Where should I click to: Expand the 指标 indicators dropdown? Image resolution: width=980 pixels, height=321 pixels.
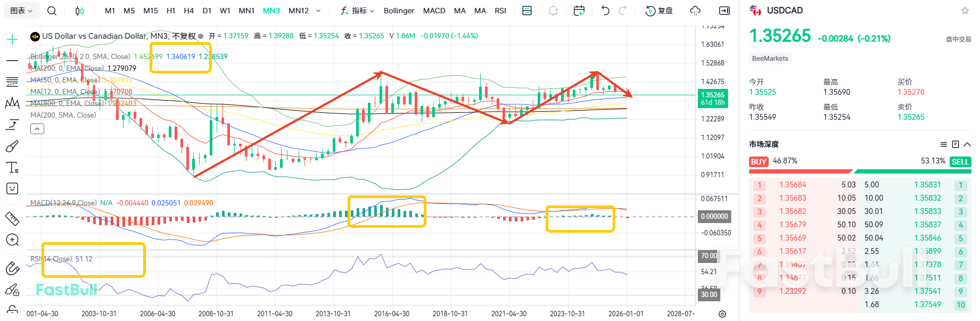point(358,11)
